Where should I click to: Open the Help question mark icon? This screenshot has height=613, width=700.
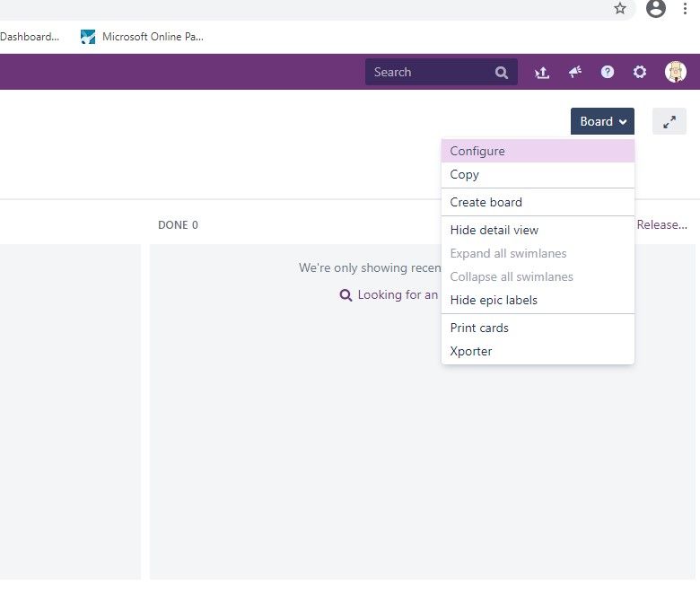pyautogui.click(x=608, y=72)
